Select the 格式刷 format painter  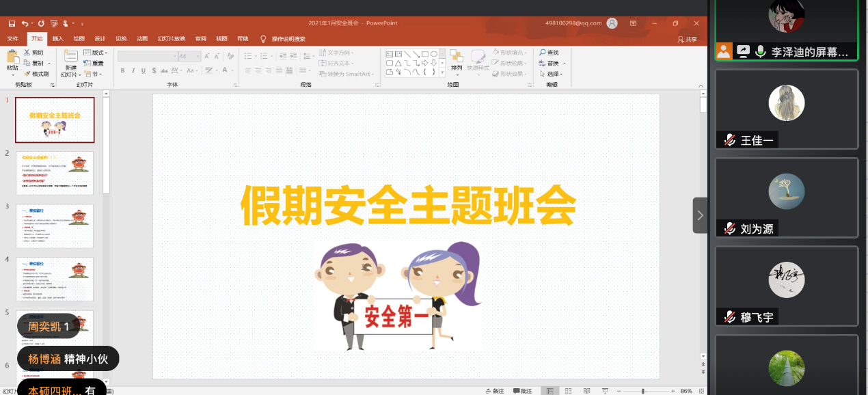[36, 74]
